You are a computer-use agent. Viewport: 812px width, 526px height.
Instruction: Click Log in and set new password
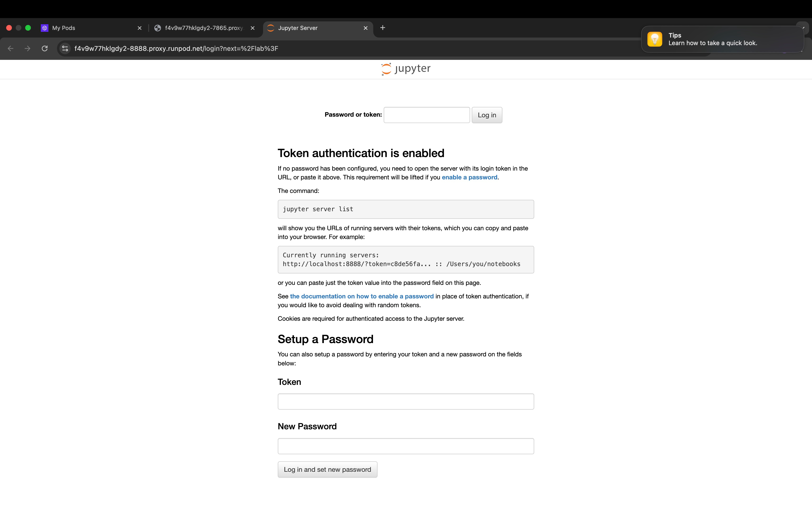pos(327,469)
